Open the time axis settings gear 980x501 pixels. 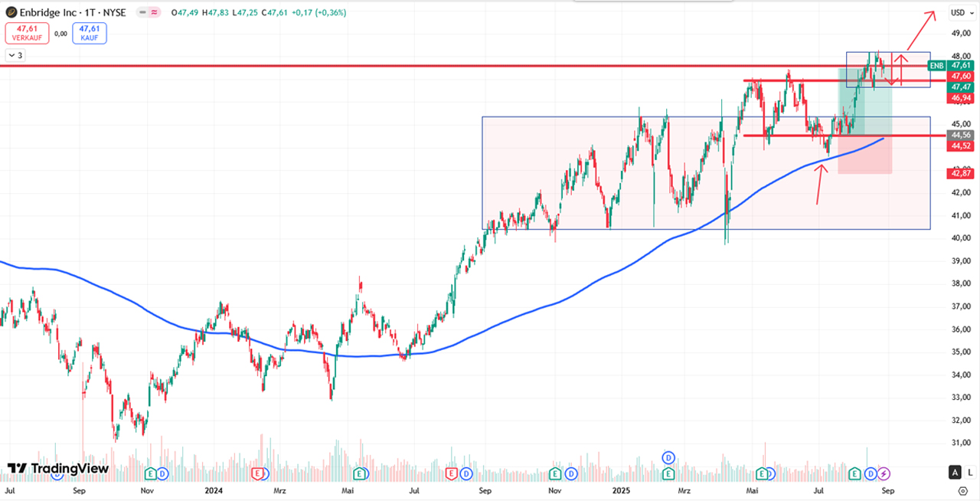963,489
